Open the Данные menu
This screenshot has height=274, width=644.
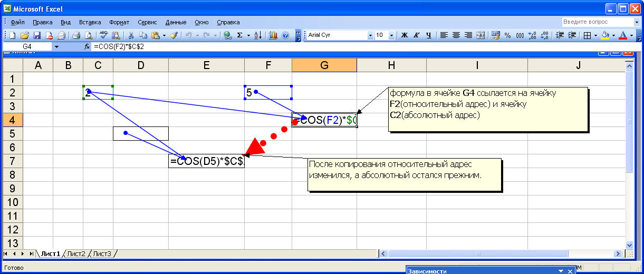176,22
